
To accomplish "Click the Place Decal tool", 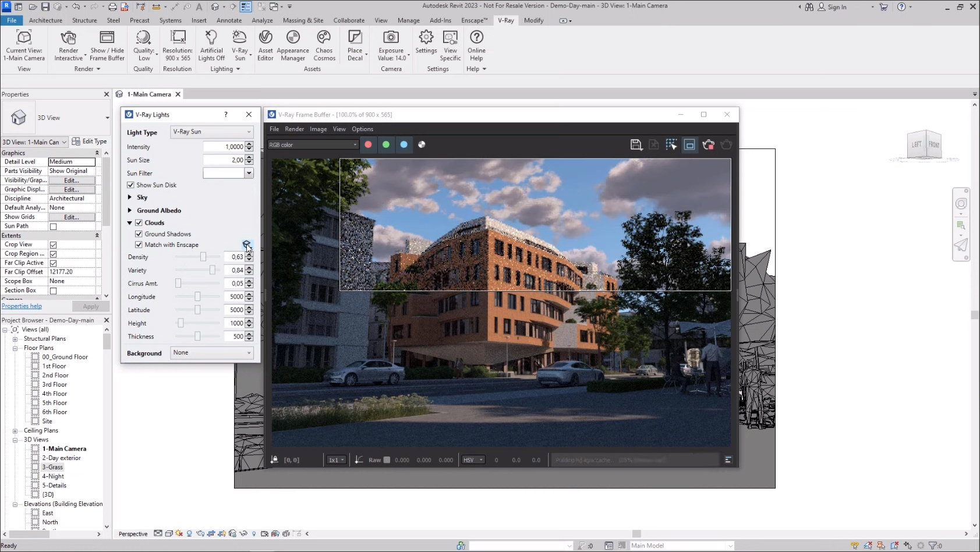I will pyautogui.click(x=355, y=45).
